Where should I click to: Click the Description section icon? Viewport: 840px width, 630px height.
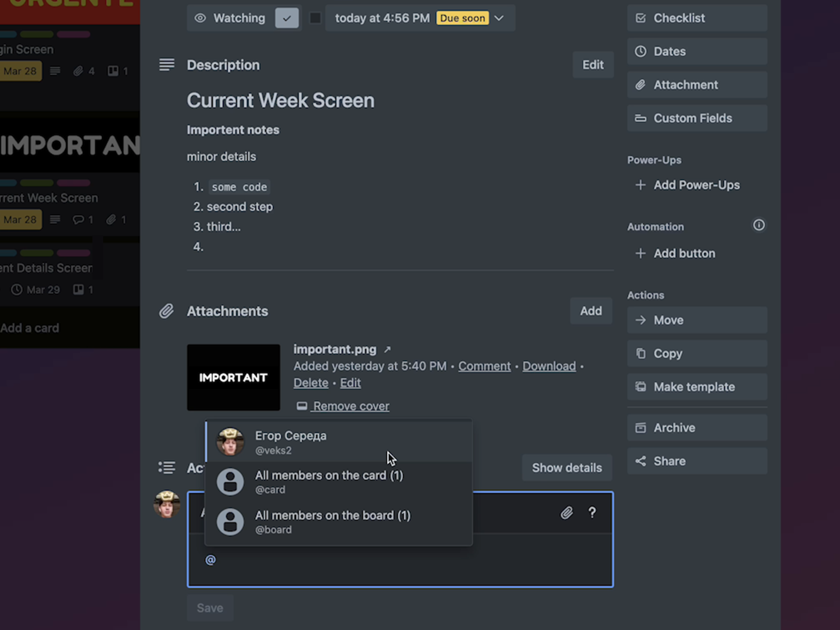point(167,64)
